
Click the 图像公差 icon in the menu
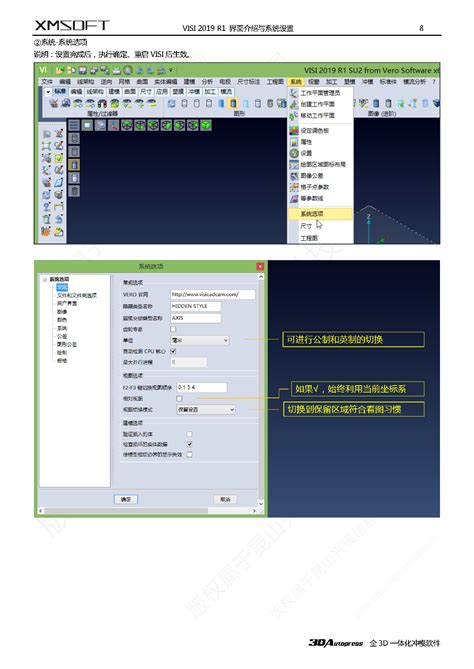pyautogui.click(x=294, y=175)
